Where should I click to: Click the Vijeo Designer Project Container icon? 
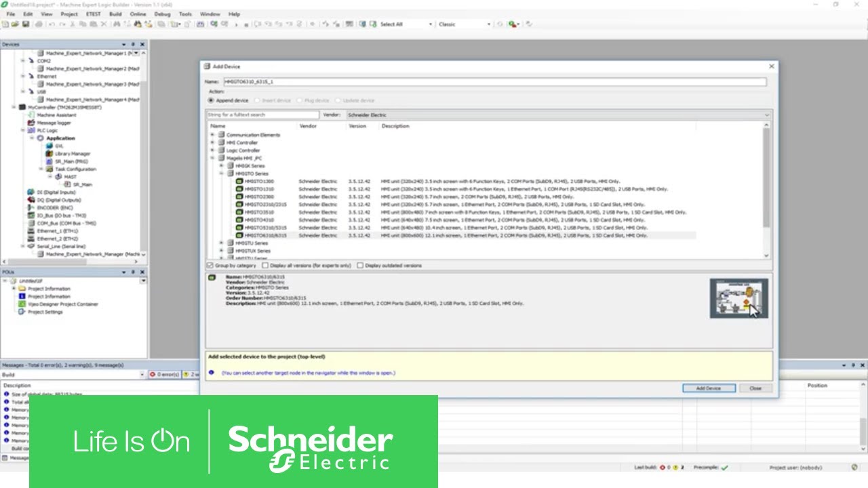[22, 304]
